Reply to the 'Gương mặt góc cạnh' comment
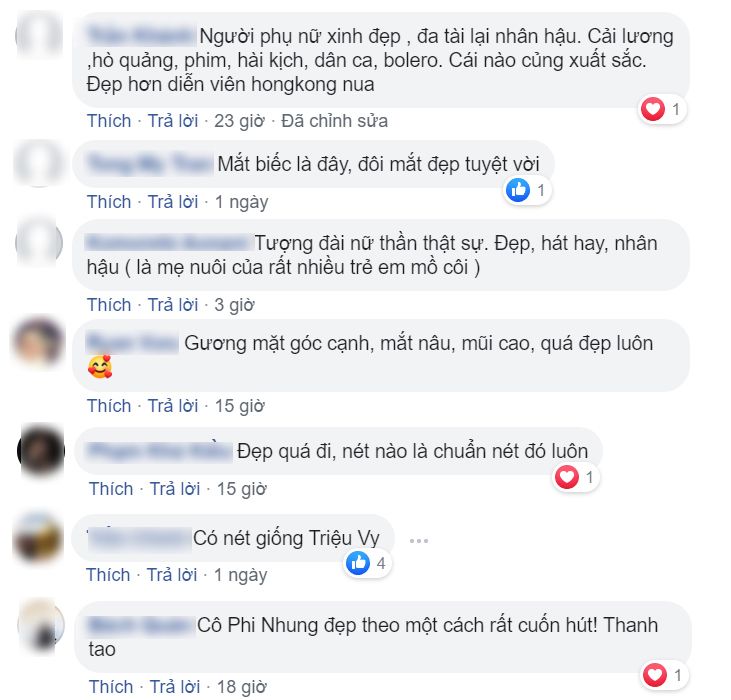731x700 pixels. click(173, 406)
